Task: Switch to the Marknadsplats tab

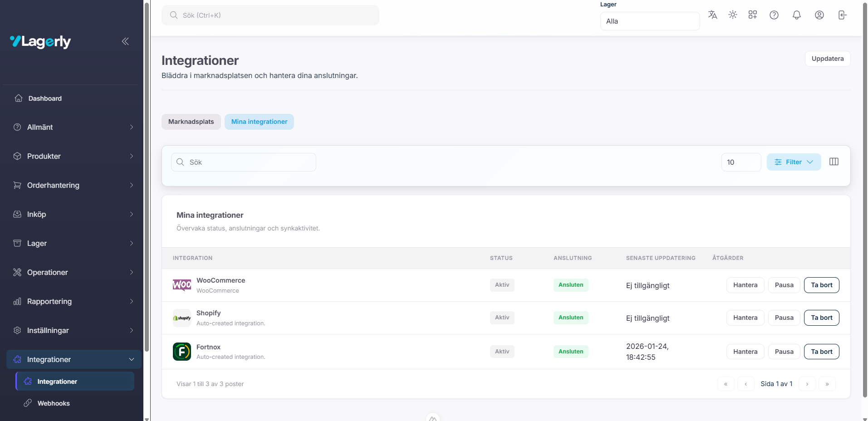Action: pyautogui.click(x=191, y=122)
